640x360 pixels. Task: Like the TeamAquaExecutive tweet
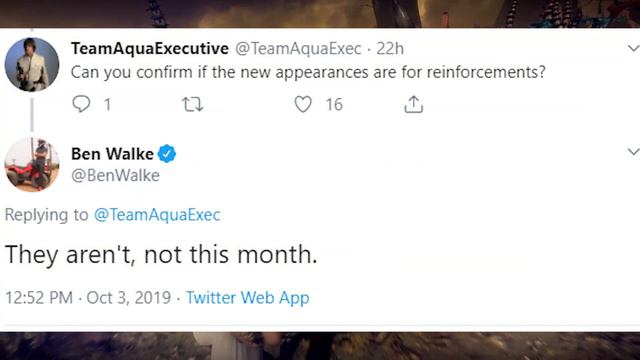point(303,104)
